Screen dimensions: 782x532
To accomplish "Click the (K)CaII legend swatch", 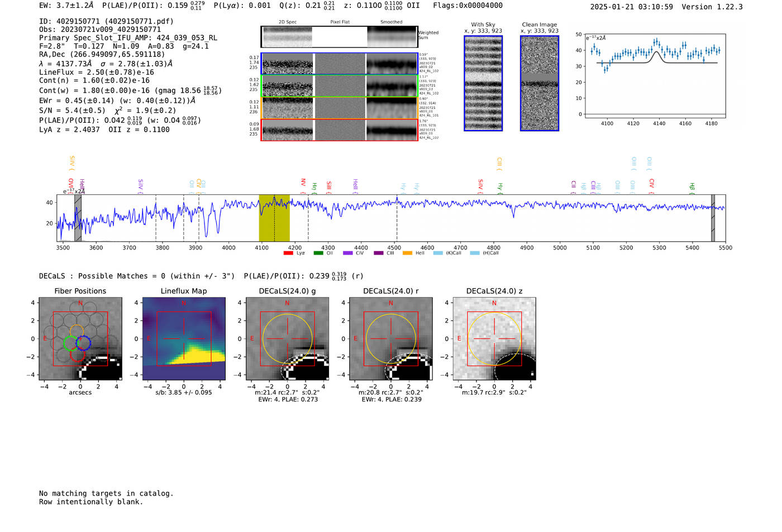I will click(x=438, y=253).
